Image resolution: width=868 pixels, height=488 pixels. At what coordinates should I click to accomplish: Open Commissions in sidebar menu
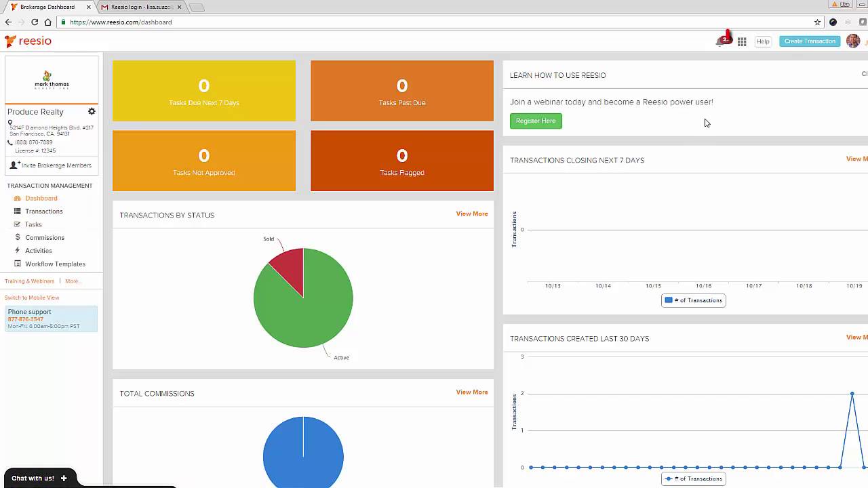(x=45, y=237)
